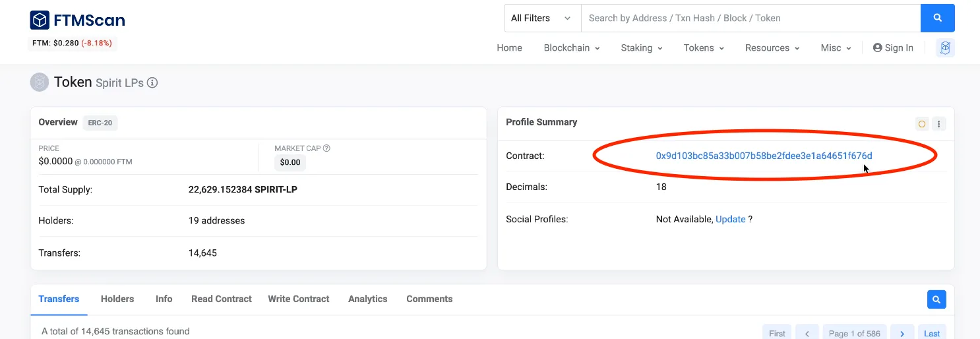Open the Analytics tab
Viewport: 980px width, 339px height.
[x=368, y=299]
